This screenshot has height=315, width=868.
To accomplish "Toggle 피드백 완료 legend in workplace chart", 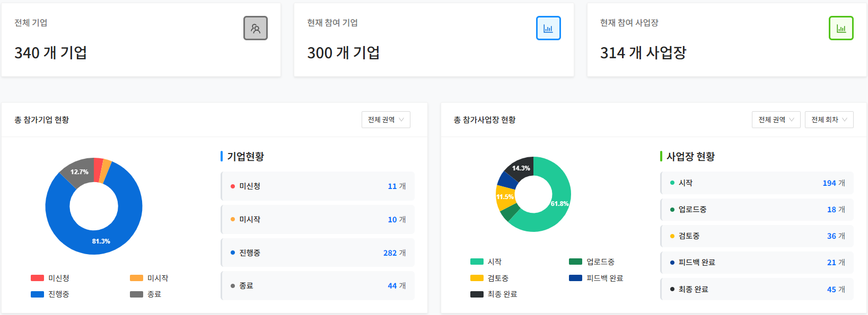I will [x=596, y=278].
